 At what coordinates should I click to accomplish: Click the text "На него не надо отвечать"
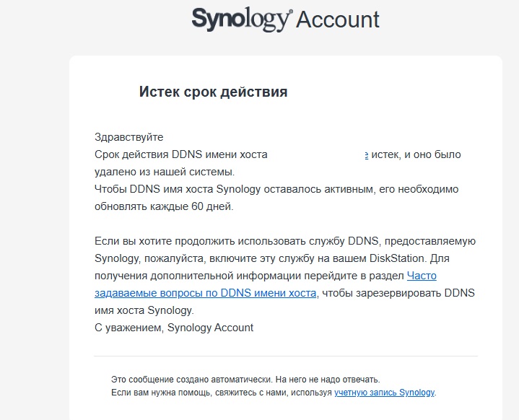click(328, 379)
